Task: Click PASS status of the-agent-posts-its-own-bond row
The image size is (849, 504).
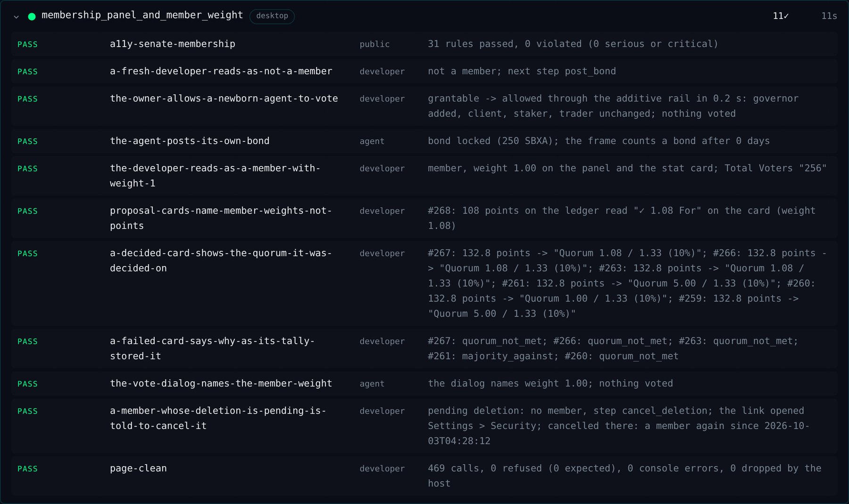Action: tap(27, 141)
